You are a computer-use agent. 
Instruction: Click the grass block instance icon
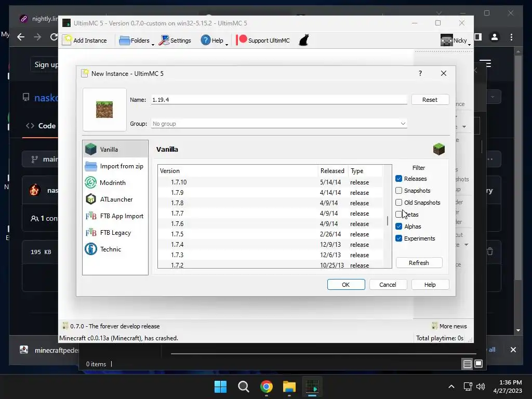pyautogui.click(x=104, y=110)
